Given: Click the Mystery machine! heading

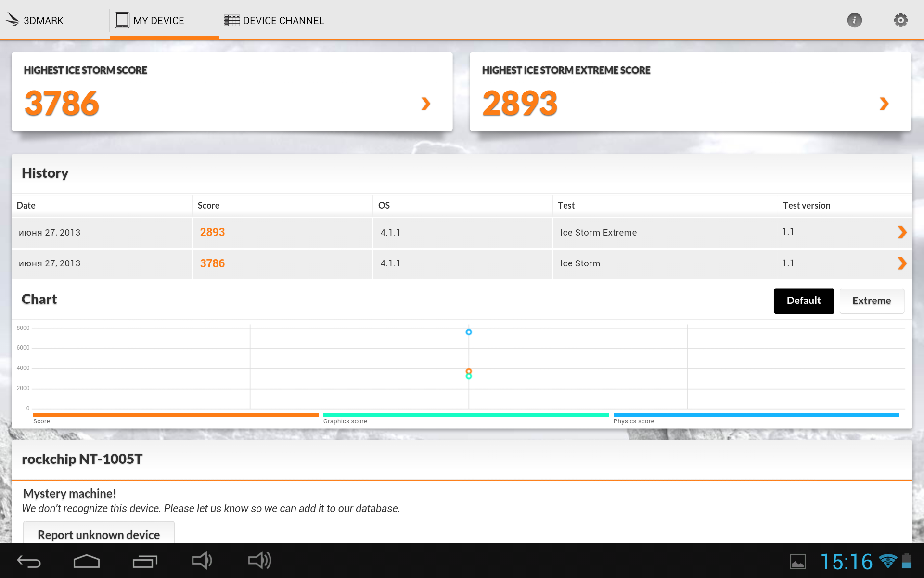Looking at the screenshot, I should point(69,493).
